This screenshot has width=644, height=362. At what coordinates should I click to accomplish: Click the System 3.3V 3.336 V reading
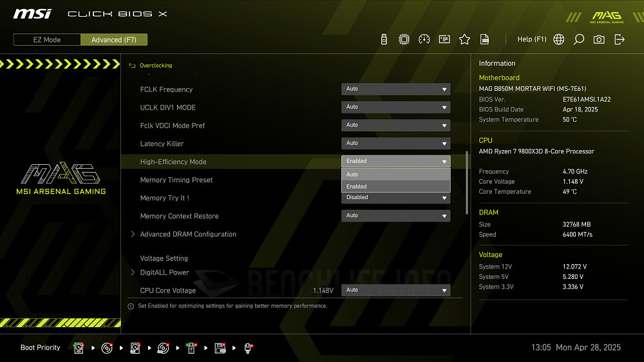tap(573, 287)
